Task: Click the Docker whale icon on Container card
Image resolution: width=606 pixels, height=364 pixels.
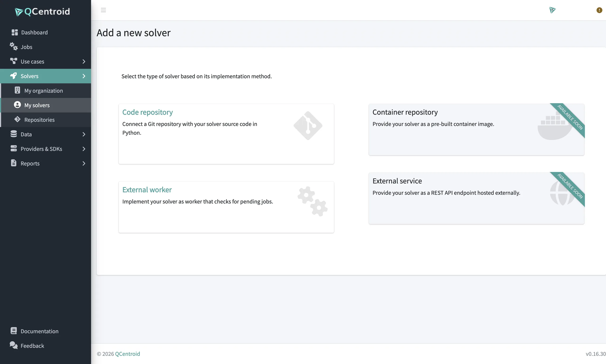Action: (x=555, y=126)
